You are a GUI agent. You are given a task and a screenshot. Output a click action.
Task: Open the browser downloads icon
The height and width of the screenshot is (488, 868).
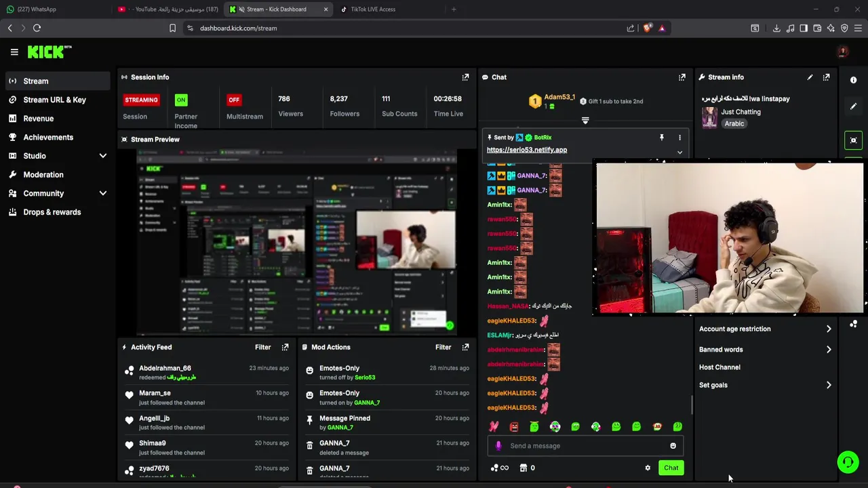click(776, 28)
